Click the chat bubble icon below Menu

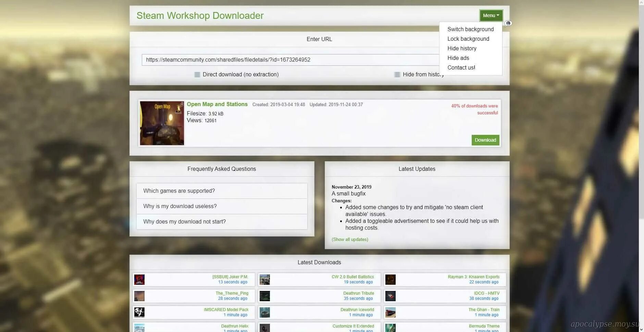[x=508, y=23]
